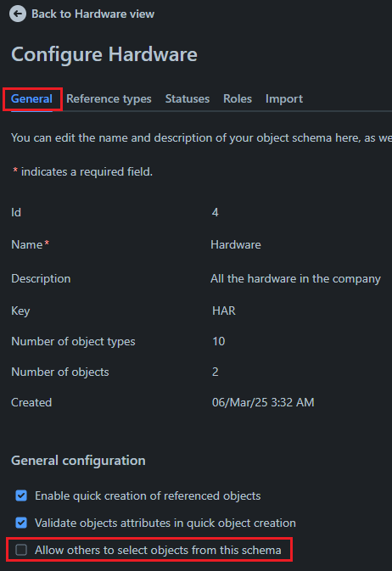This screenshot has width=392, height=571.
Task: Switch to the General tab
Action: coord(31,98)
